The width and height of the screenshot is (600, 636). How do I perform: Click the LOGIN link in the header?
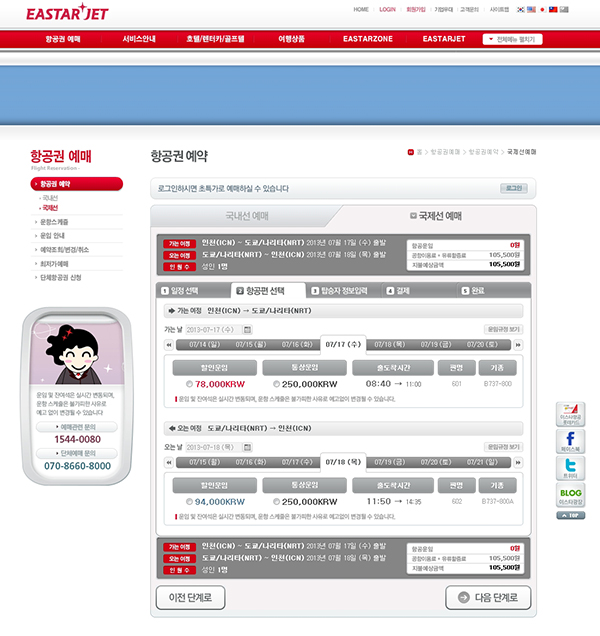pyautogui.click(x=387, y=9)
